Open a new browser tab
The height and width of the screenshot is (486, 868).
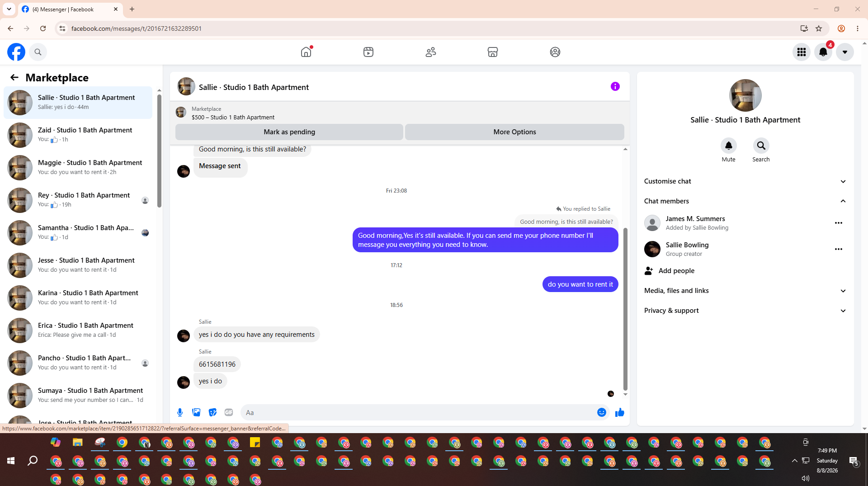tap(132, 9)
